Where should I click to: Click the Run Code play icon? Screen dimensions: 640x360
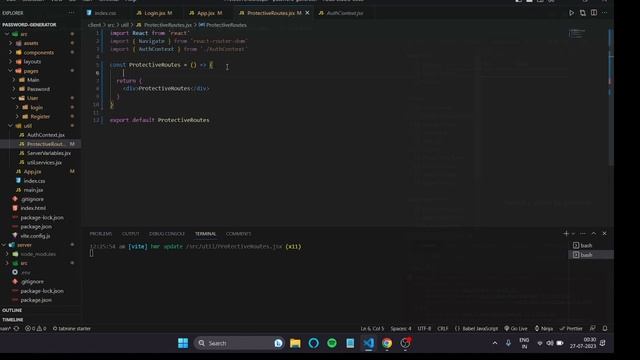click(x=571, y=13)
